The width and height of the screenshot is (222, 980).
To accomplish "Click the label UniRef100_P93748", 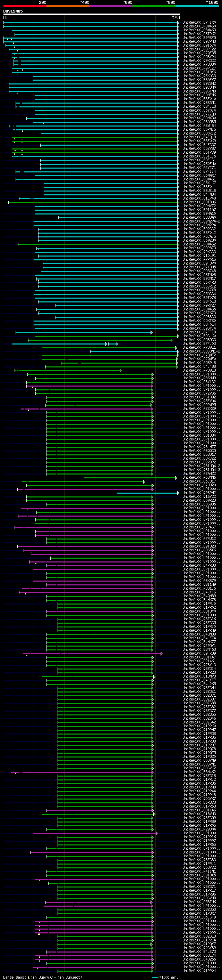I will (199, 271).
